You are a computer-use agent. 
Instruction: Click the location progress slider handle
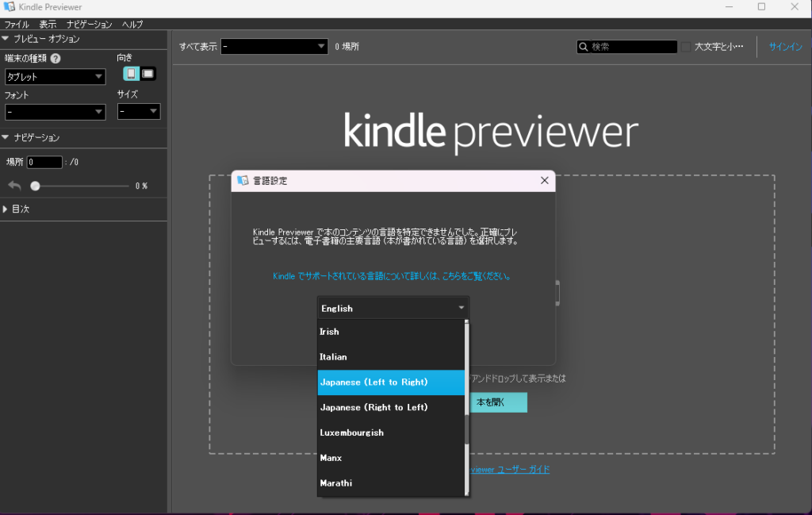[35, 186]
